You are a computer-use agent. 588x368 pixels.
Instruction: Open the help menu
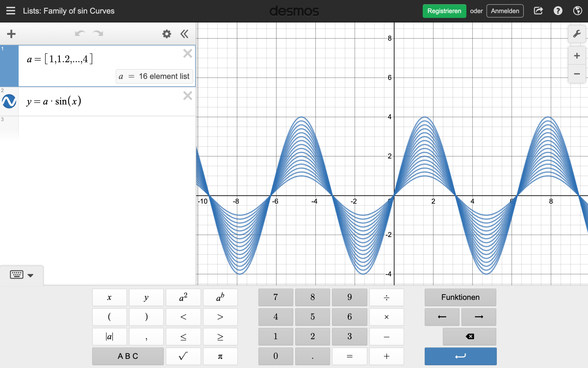[558, 11]
